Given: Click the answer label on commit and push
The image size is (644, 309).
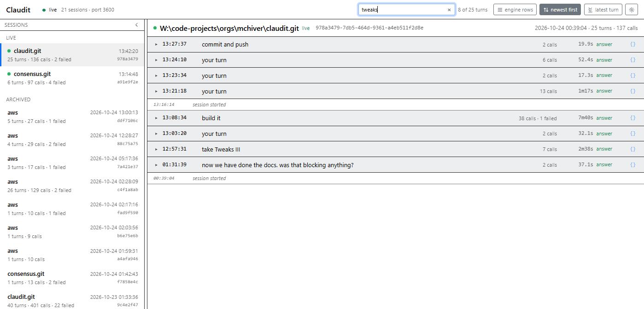Looking at the screenshot, I should pos(604,44).
